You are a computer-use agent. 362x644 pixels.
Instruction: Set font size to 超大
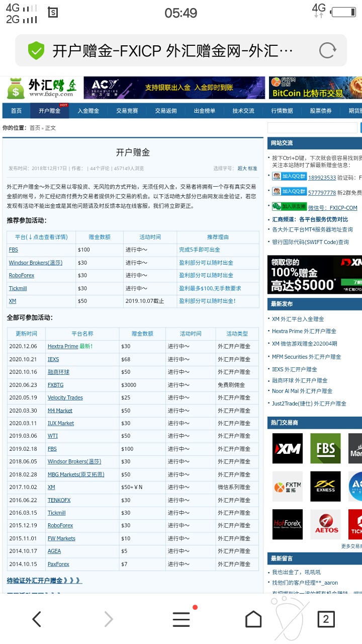(242, 169)
